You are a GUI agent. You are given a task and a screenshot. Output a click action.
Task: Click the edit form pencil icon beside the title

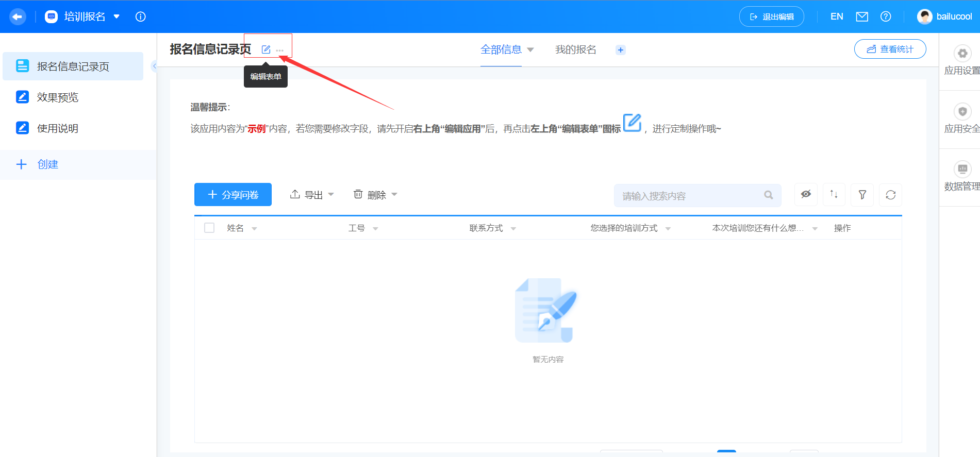(x=266, y=49)
